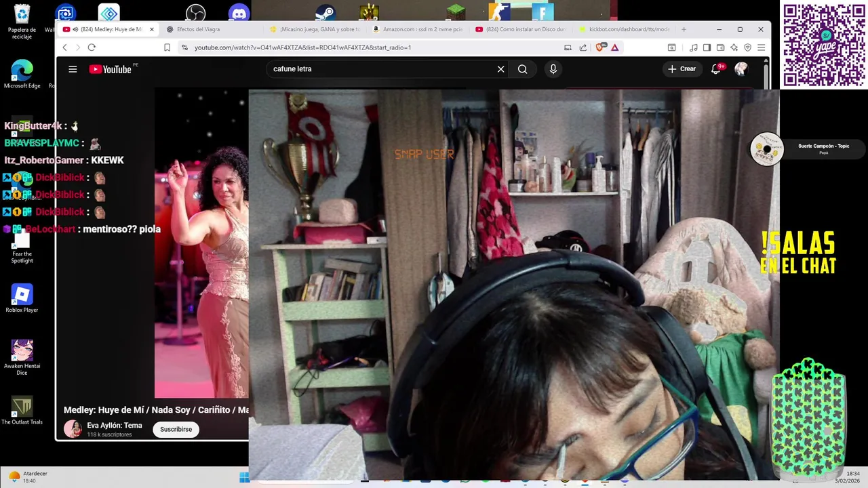Click Eva Ayllón channel avatar
The image size is (868, 488).
point(73,429)
